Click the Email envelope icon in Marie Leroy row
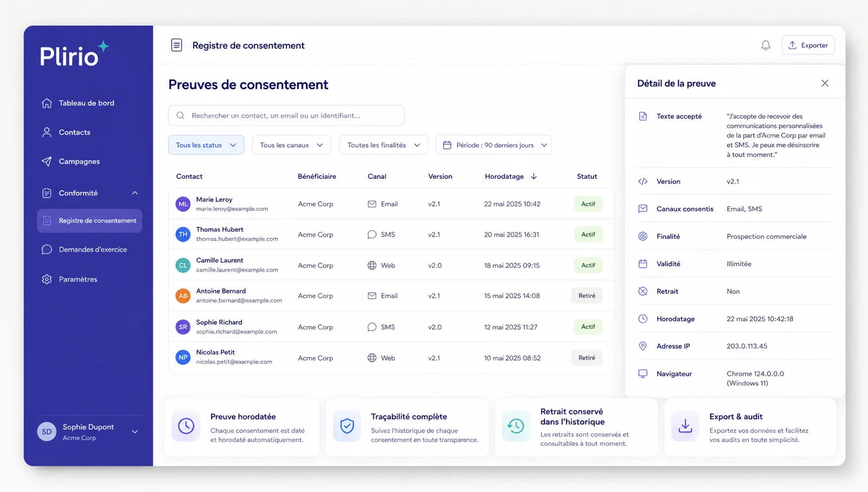 [372, 204]
